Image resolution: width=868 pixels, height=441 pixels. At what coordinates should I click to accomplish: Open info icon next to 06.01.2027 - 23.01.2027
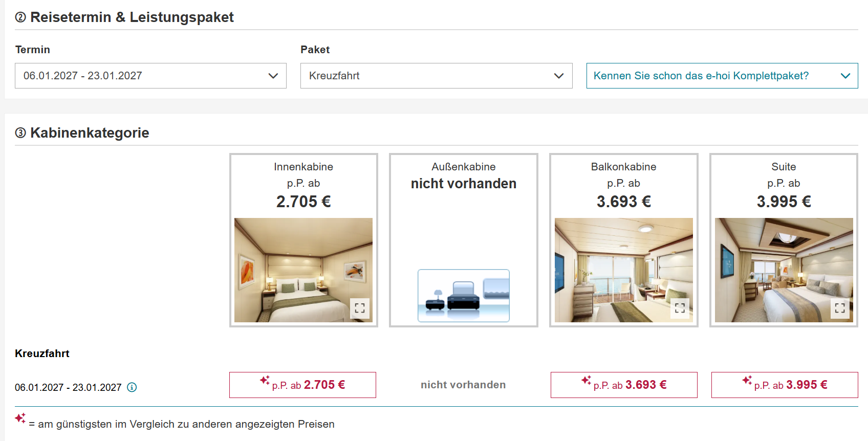tap(132, 387)
